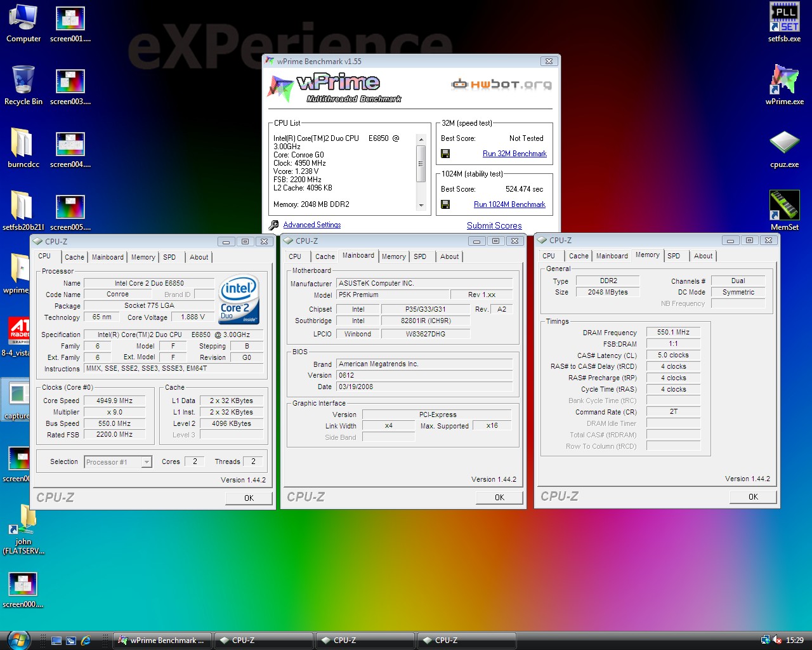
Task: Click the DRAM Frequency 550.1 MHz field
Action: point(673,332)
